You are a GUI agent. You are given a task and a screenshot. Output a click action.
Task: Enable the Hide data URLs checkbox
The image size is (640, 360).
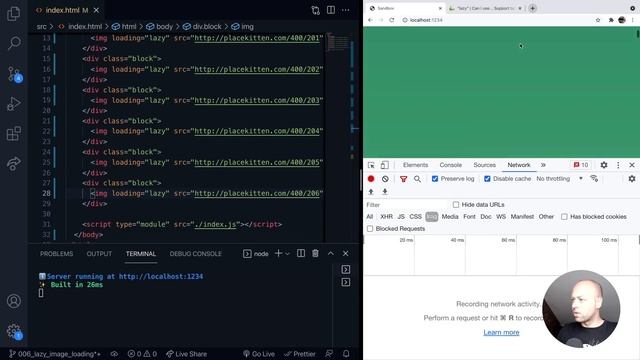coord(456,204)
